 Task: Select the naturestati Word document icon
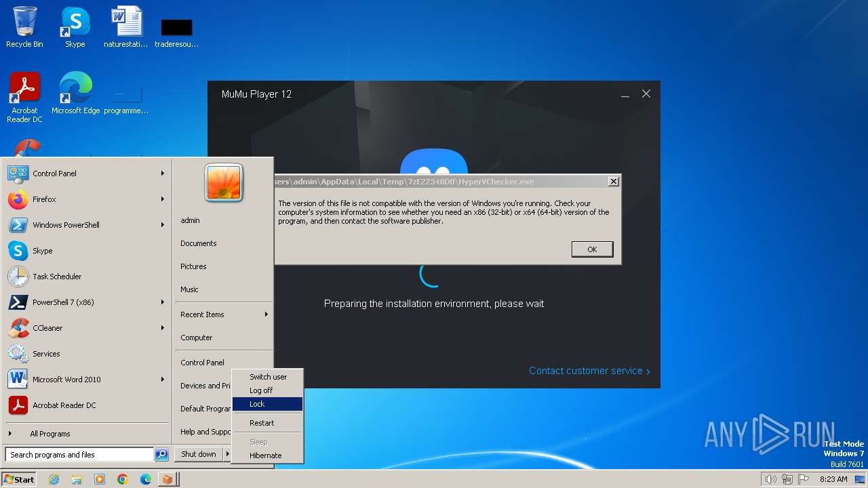click(126, 27)
